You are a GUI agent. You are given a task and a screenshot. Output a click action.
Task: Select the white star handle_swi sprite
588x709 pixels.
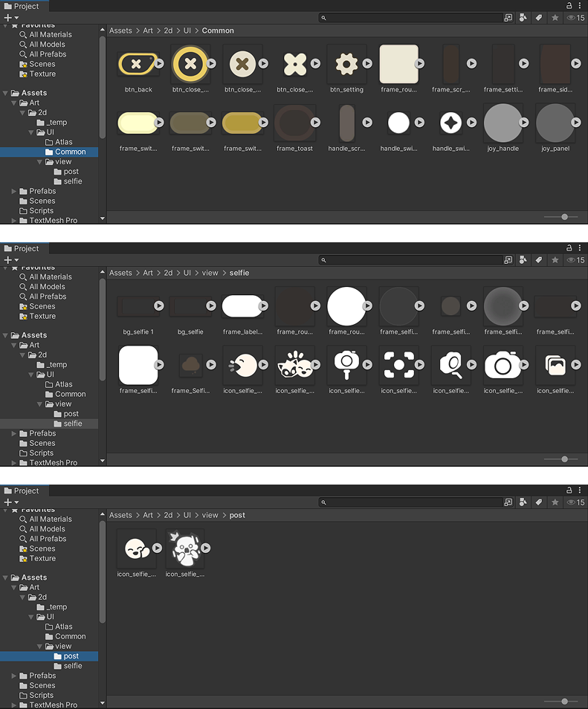click(450, 123)
